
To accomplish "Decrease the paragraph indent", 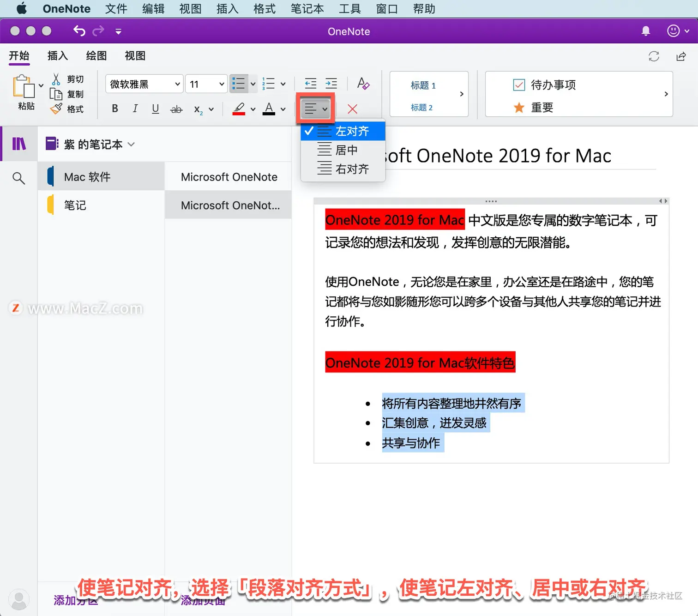I will click(x=311, y=84).
